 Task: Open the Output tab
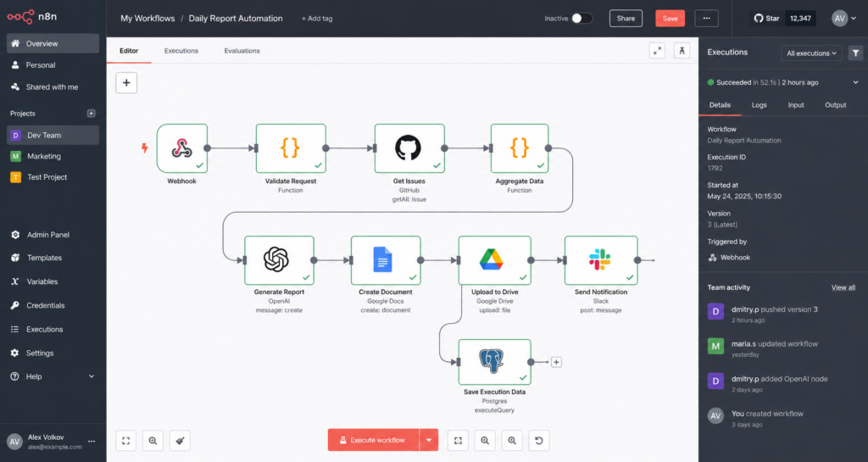point(835,105)
